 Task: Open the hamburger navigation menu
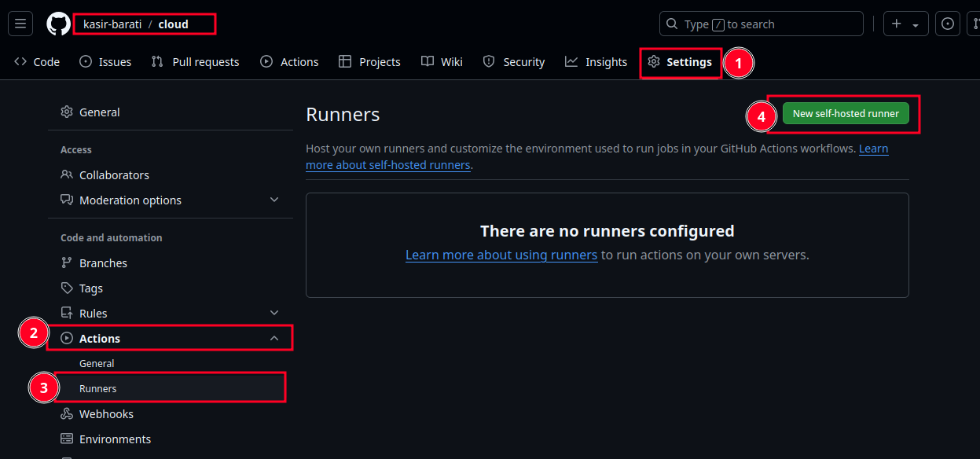click(x=20, y=23)
